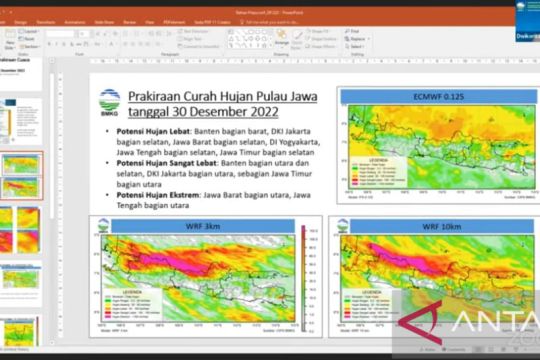Image resolution: width=540 pixels, height=360 pixels.
Task: Open the Arrange dropdown
Action: (282, 40)
